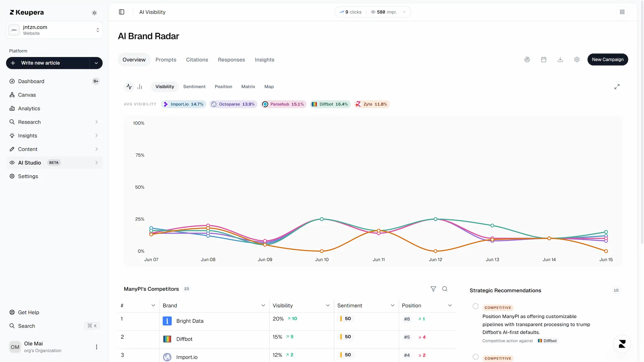Expand the AI Studio sidebar section
Viewport: 644px width, 362px height.
[97, 163]
